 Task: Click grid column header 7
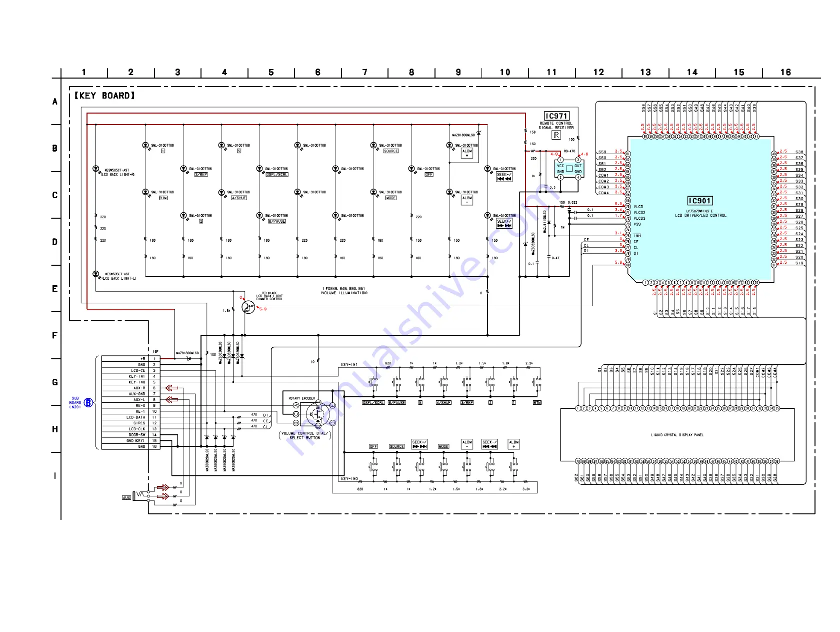(364, 72)
